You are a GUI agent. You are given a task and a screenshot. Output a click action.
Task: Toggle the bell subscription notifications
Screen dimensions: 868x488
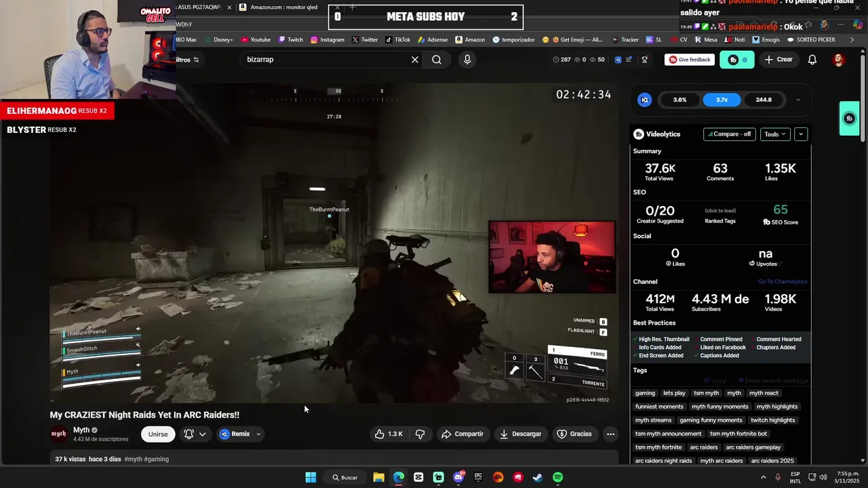point(189,434)
